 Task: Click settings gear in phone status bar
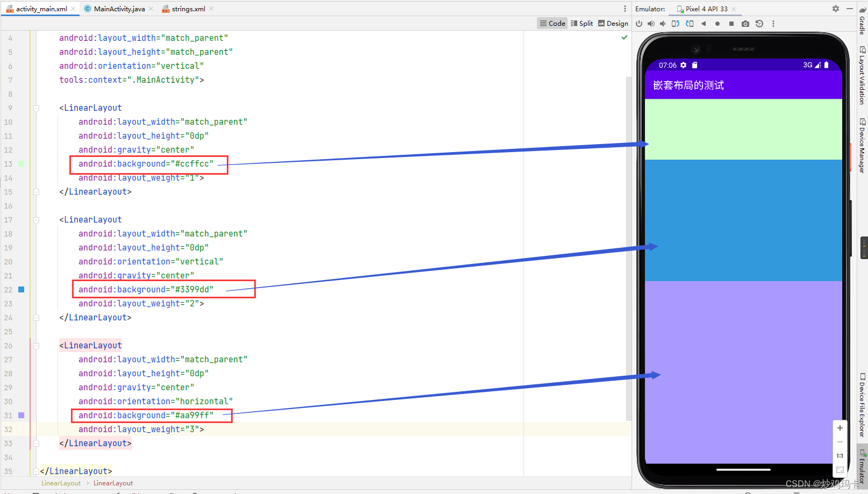coord(684,65)
